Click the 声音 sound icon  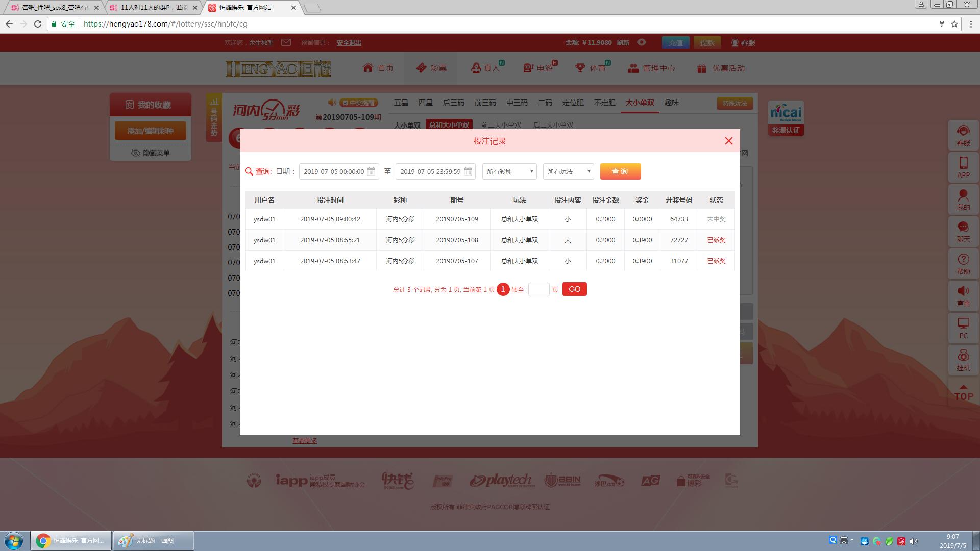[x=963, y=295]
